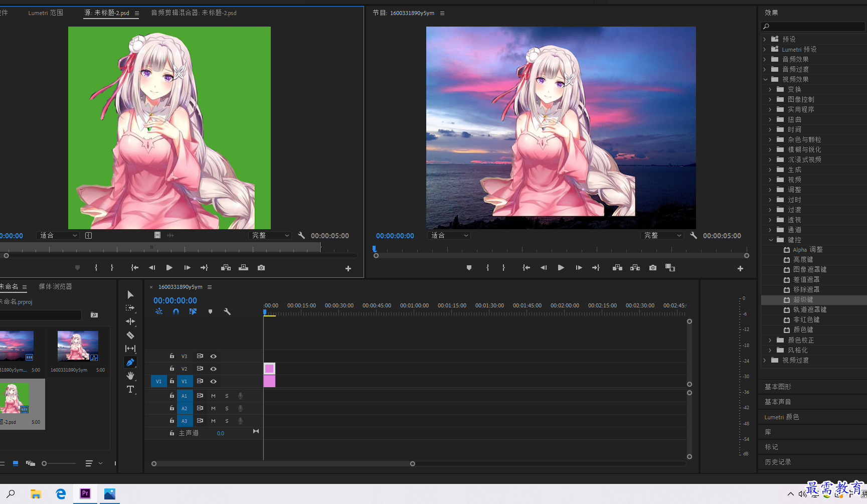The image size is (867, 504).
Task: Toggle sync lock on V2 track
Action: coord(200,369)
